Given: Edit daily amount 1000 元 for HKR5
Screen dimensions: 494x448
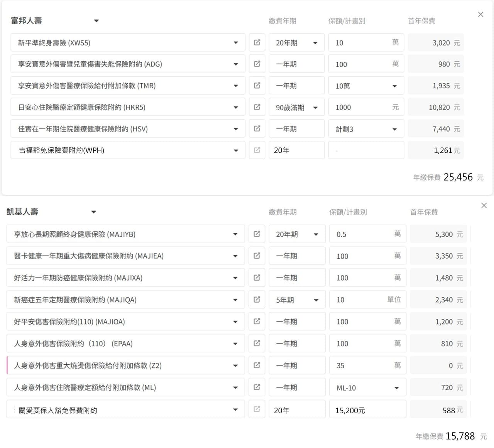Looking at the screenshot, I should click(x=366, y=107).
